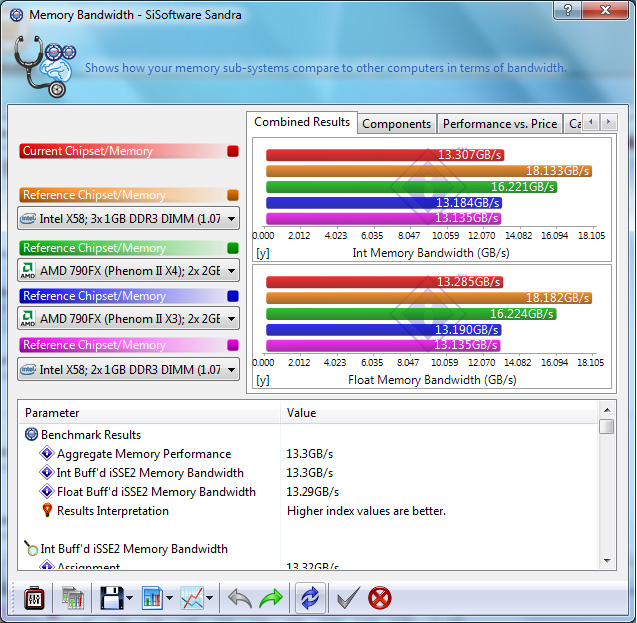Click the Value column header
Viewport: 637px width, 623px height.
tap(439, 413)
